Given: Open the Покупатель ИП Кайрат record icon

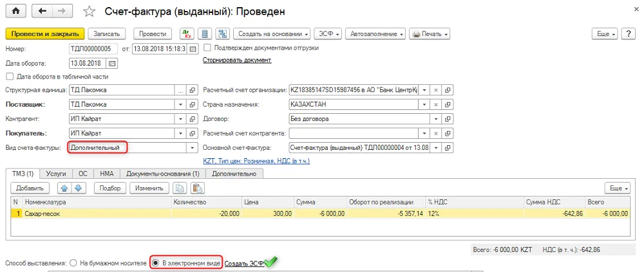Looking at the screenshot, I should click(192, 133).
